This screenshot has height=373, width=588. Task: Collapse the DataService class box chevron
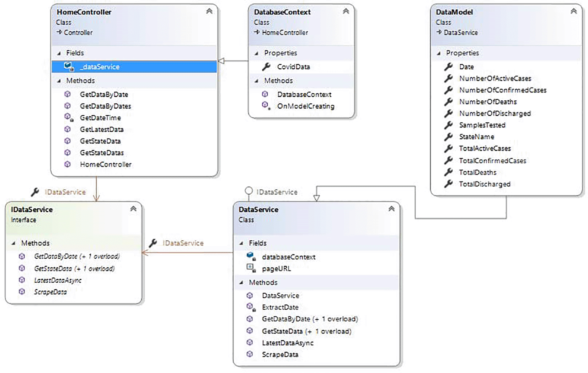[x=391, y=209]
